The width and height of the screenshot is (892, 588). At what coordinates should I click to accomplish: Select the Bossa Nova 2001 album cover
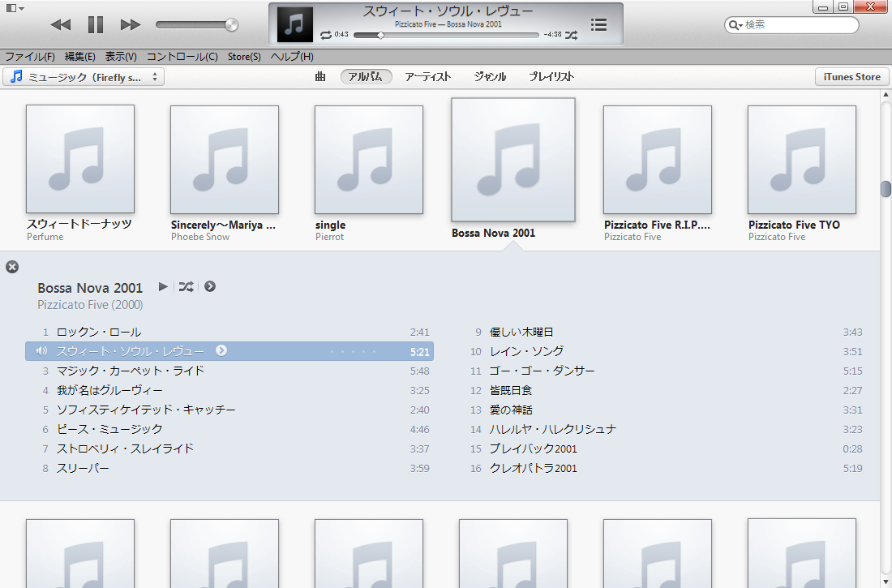tap(513, 160)
